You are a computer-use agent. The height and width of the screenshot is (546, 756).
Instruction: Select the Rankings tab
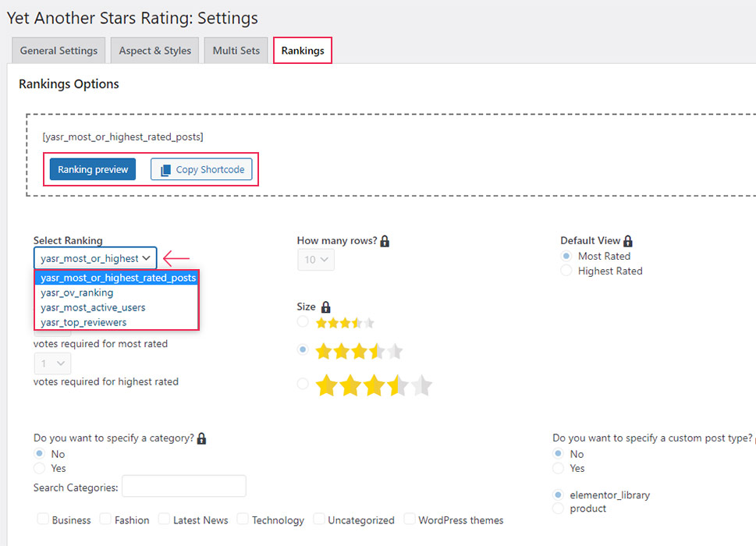point(303,51)
